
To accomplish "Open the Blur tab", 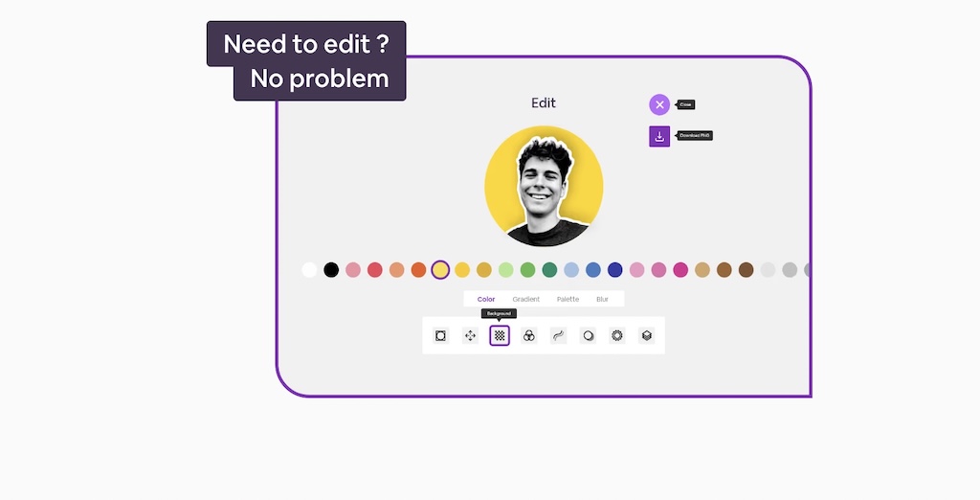I will [x=602, y=299].
